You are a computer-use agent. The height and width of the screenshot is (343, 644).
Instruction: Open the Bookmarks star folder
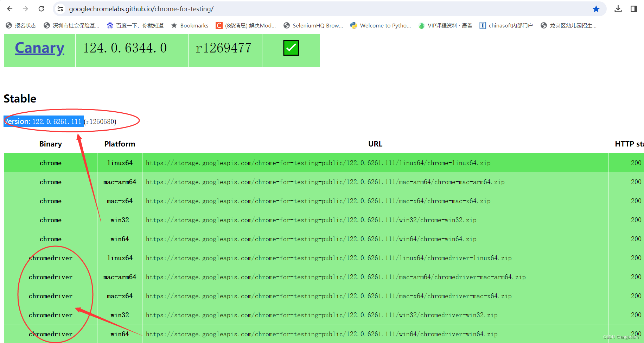pos(190,25)
